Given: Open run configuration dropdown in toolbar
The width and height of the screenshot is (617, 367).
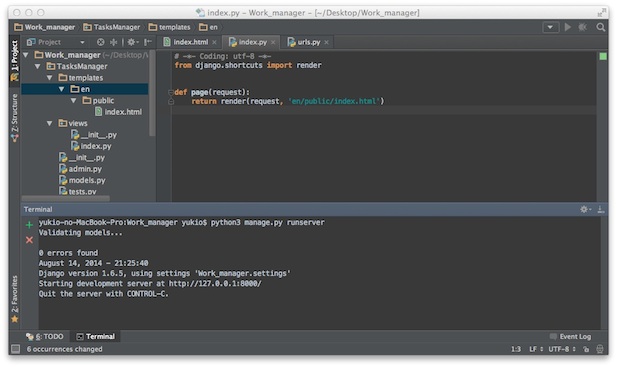Looking at the screenshot, I should tap(550, 27).
